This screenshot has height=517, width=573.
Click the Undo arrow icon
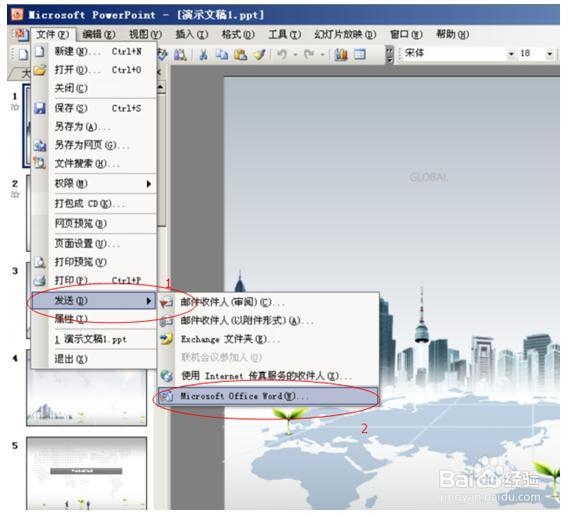tap(282, 55)
